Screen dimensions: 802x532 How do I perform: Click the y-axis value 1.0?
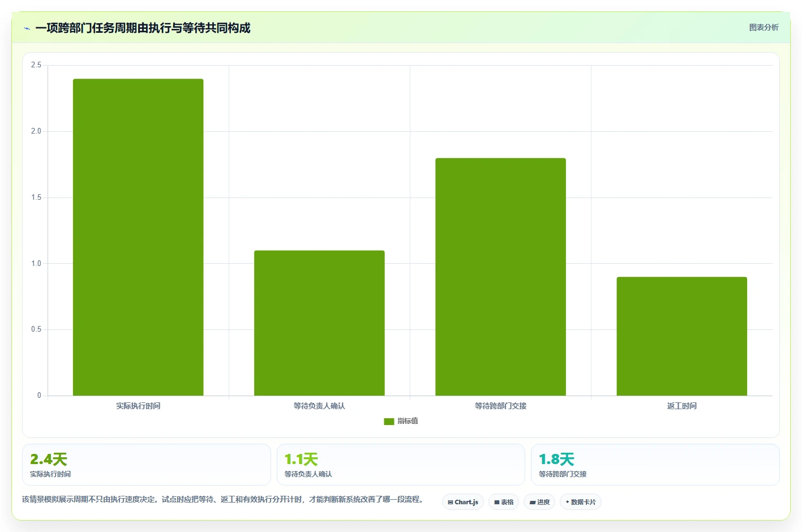coord(36,263)
